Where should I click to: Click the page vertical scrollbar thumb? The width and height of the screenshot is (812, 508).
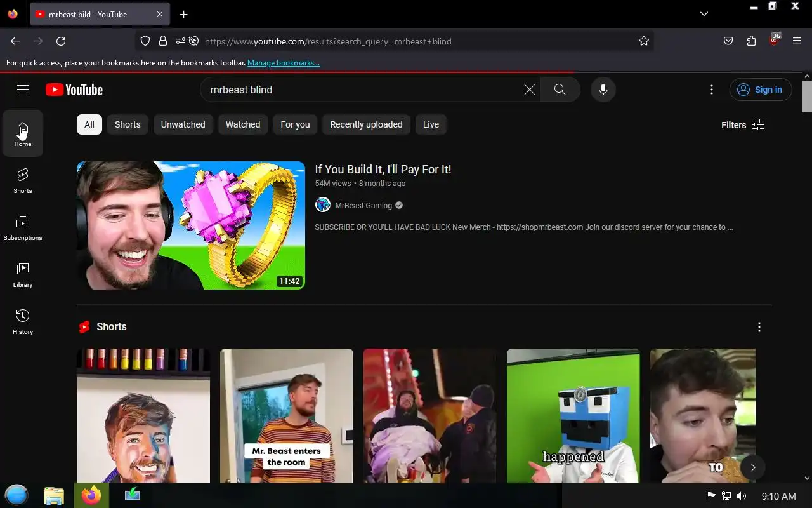click(807, 97)
